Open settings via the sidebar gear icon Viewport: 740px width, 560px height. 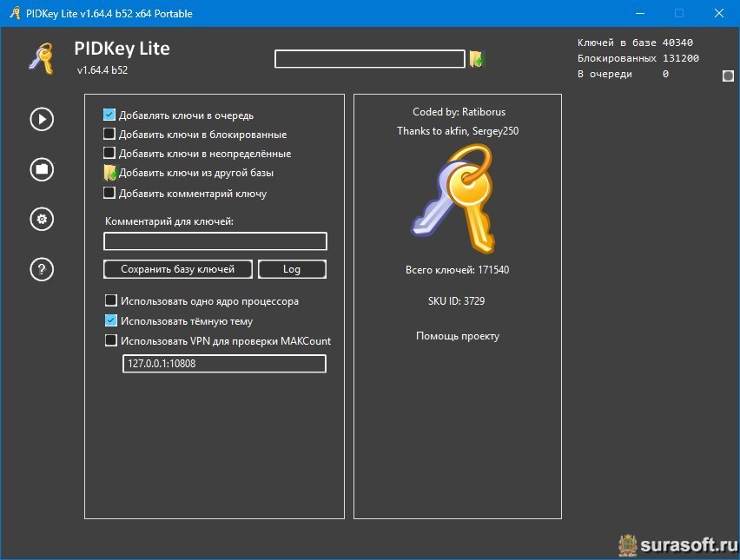click(42, 219)
